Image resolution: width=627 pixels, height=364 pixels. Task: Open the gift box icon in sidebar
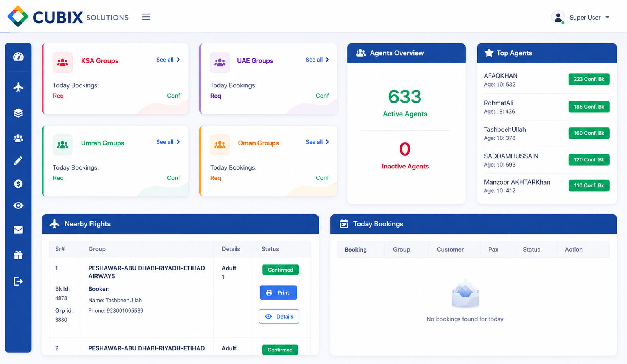(x=18, y=255)
